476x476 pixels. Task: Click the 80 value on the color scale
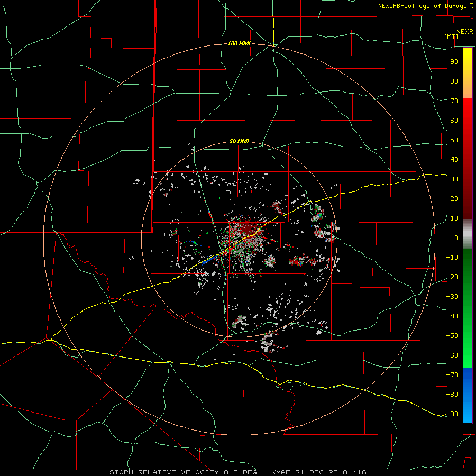454,81
